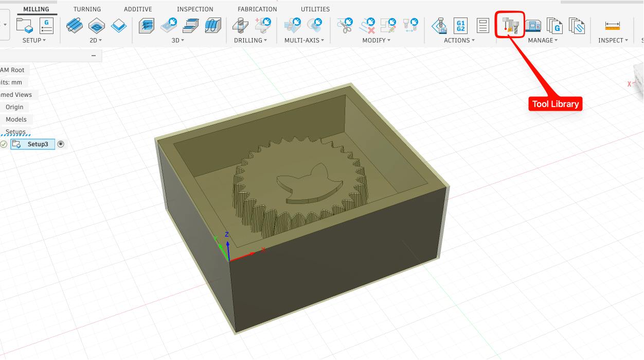Select the Setups node in browser
This screenshot has width=644, height=360.
coord(15,132)
